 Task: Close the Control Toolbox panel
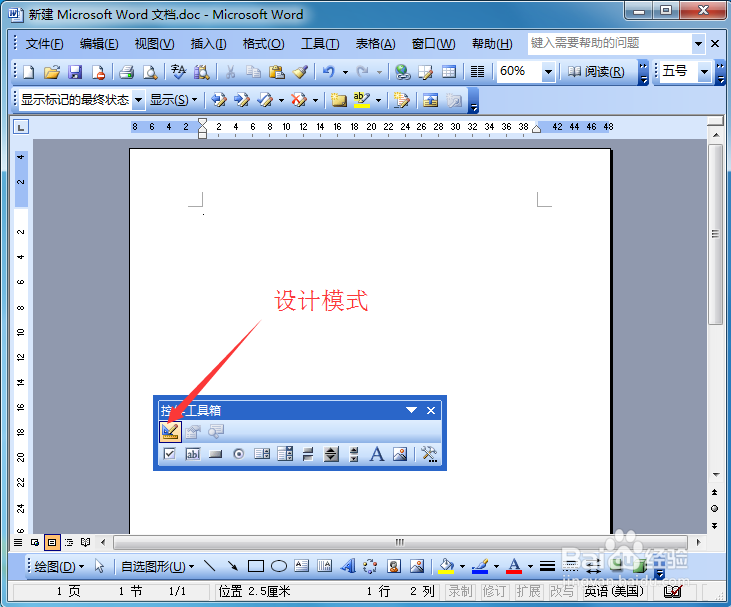click(x=431, y=410)
